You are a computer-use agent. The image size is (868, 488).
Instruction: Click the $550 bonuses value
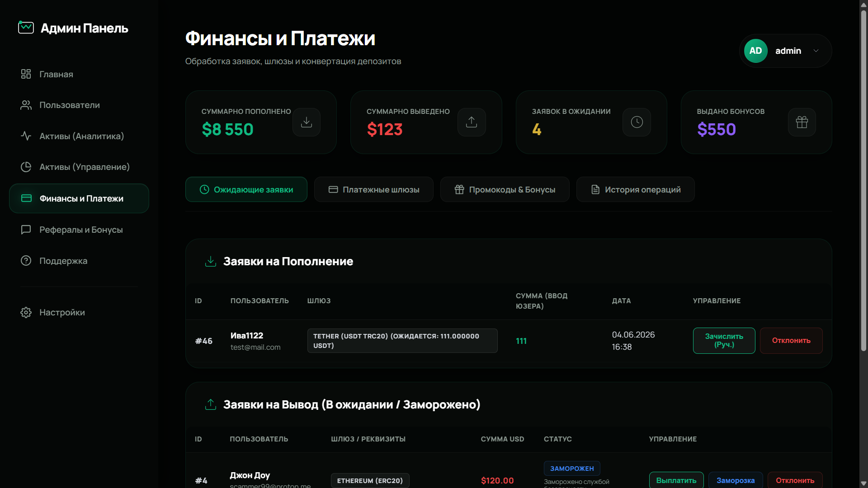click(717, 129)
